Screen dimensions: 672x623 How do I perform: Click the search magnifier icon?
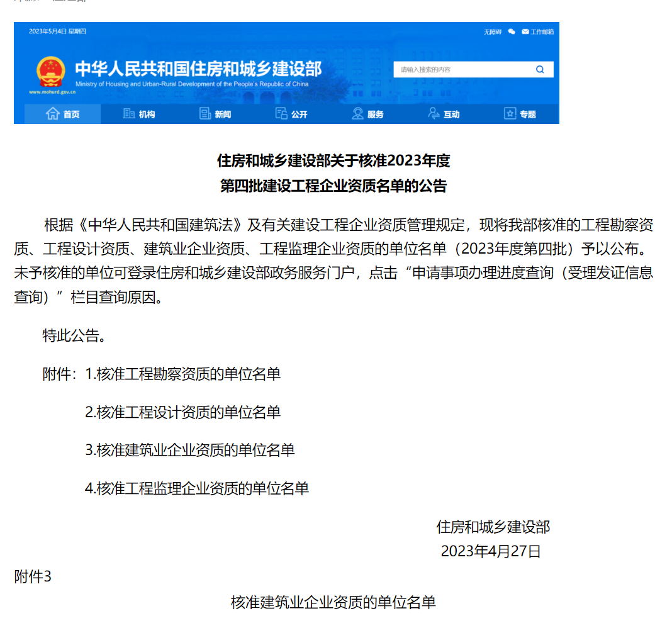pos(539,70)
